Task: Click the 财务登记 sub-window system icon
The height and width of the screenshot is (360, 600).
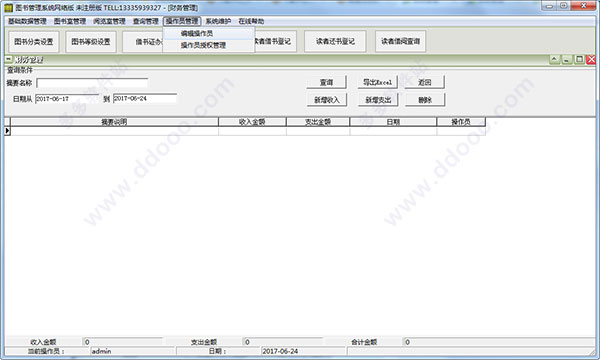Action: click(x=8, y=59)
